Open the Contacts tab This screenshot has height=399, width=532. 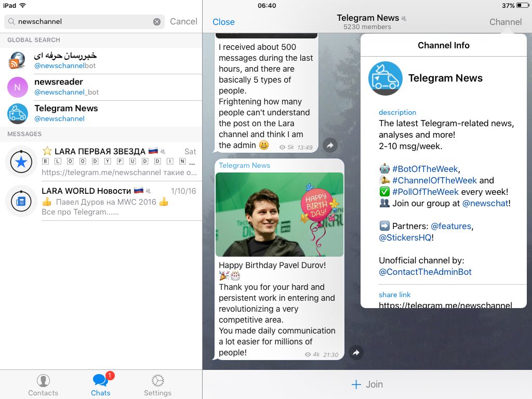tap(43, 385)
